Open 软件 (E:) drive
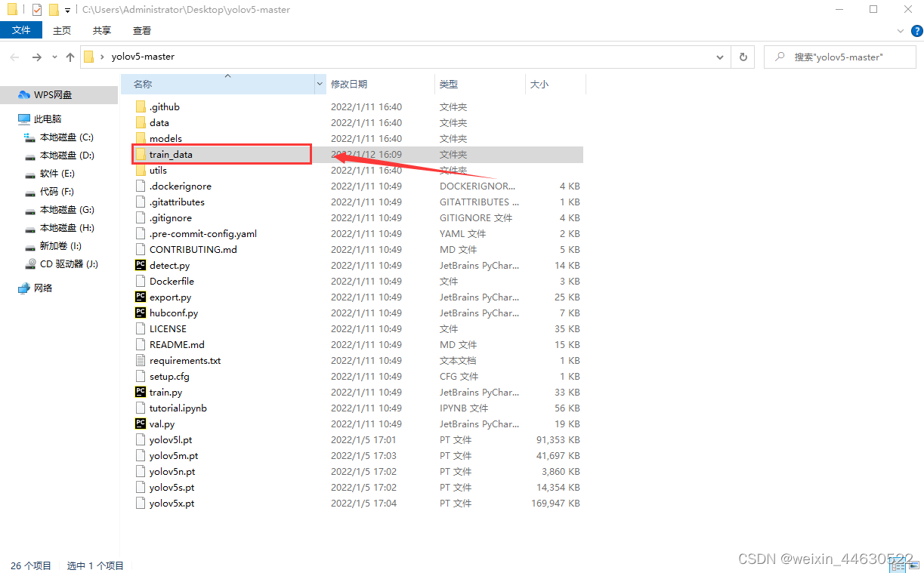The image size is (924, 573). tap(50, 174)
